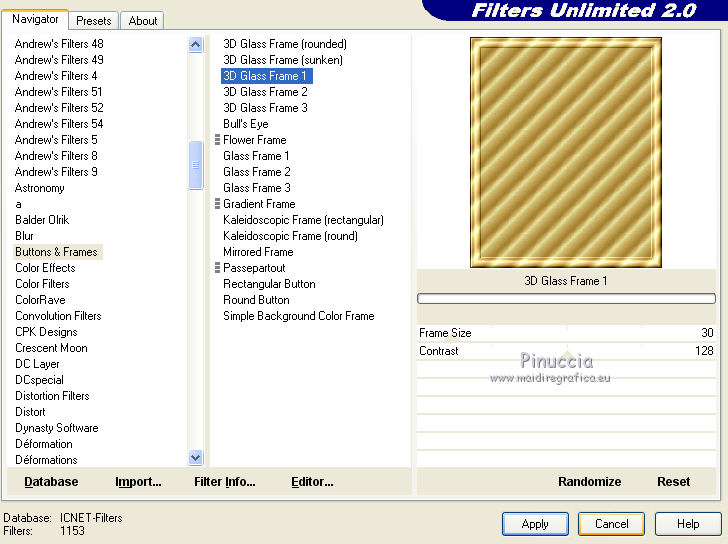Choose the 3D Glass Frame (sunken) filter
Screen dimensions: 728x544
point(283,60)
